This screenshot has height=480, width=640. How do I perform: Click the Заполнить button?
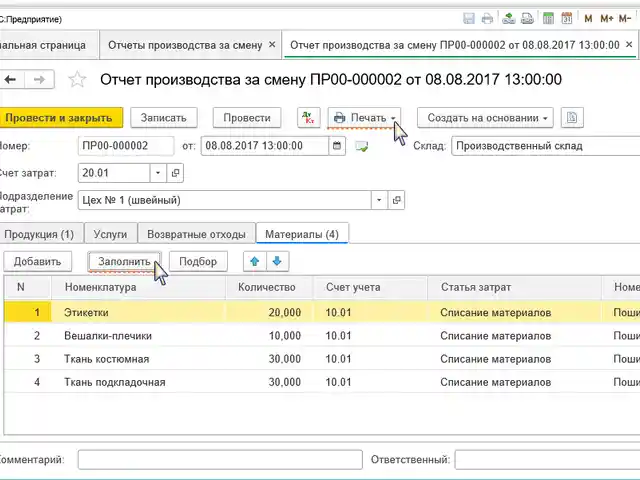(x=124, y=261)
